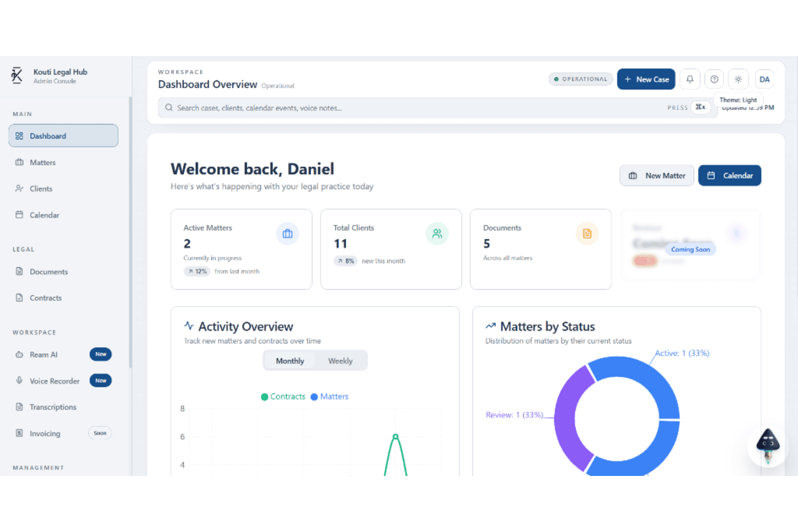The height and width of the screenshot is (532, 798).
Task: Switch chart to Weekly view
Action: pyautogui.click(x=340, y=361)
